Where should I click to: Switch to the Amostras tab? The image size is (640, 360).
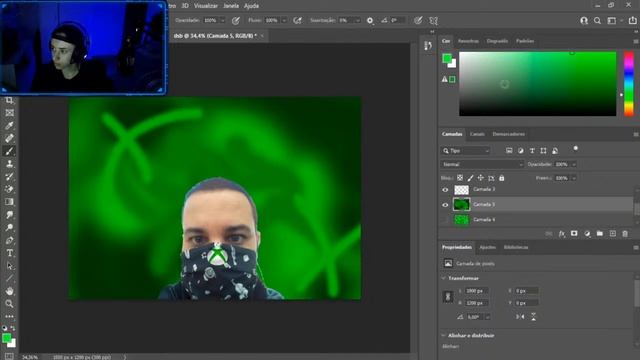click(468, 41)
